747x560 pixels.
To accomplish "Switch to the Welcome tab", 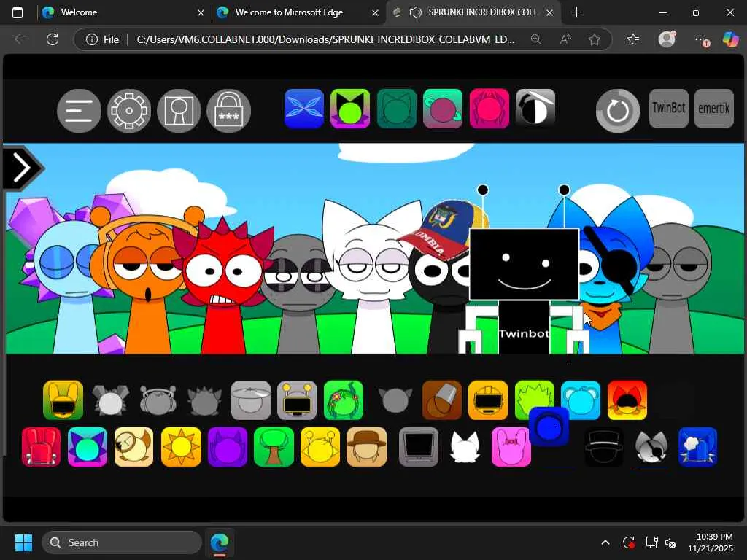I will [124, 12].
